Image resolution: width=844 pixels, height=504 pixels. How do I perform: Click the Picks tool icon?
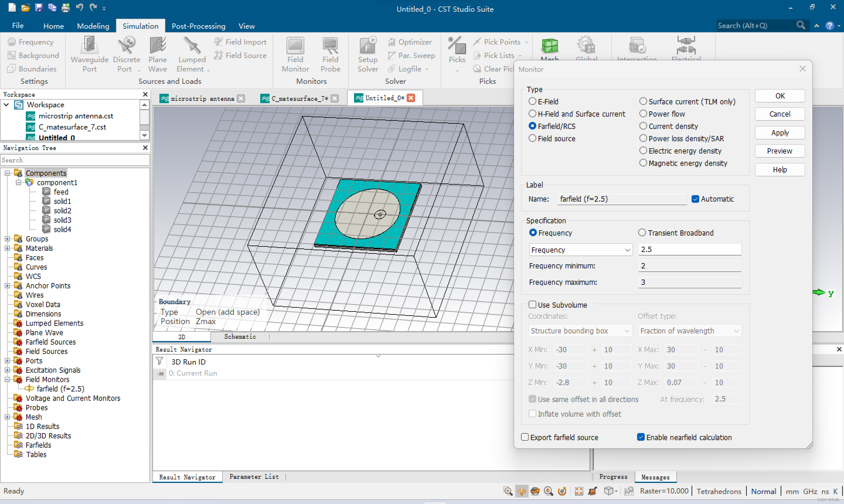[x=457, y=45]
